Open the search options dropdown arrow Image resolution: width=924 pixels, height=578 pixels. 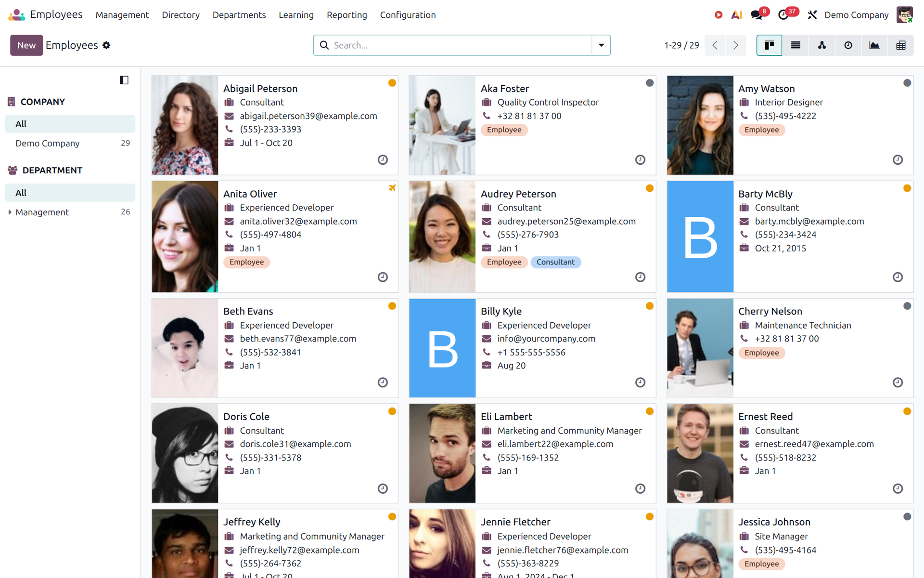[601, 45]
